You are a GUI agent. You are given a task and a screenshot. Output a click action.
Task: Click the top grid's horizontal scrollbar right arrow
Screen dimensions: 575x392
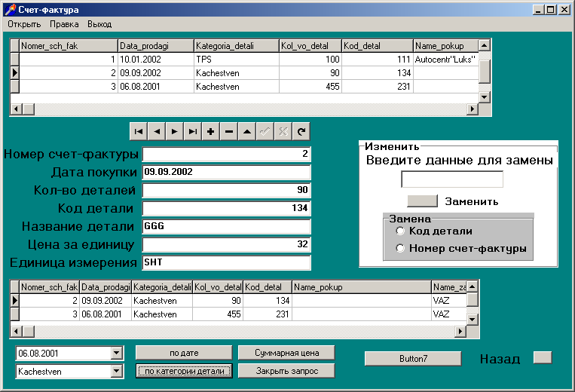point(473,109)
